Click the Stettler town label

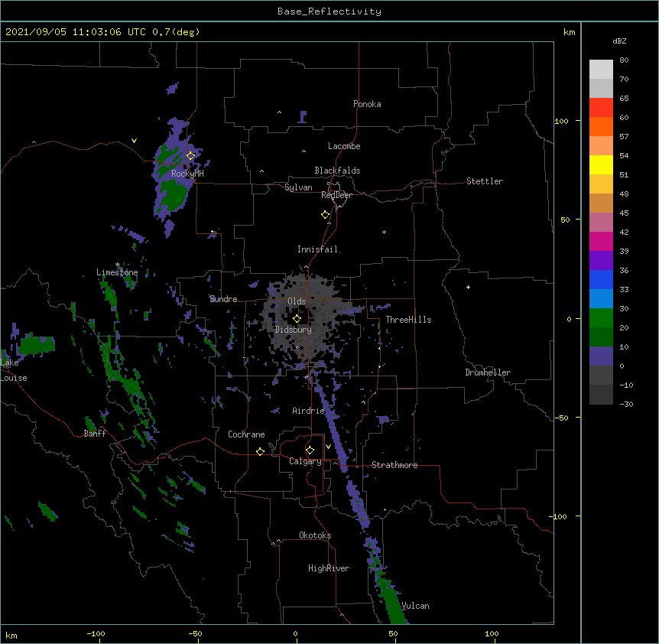[x=484, y=181]
